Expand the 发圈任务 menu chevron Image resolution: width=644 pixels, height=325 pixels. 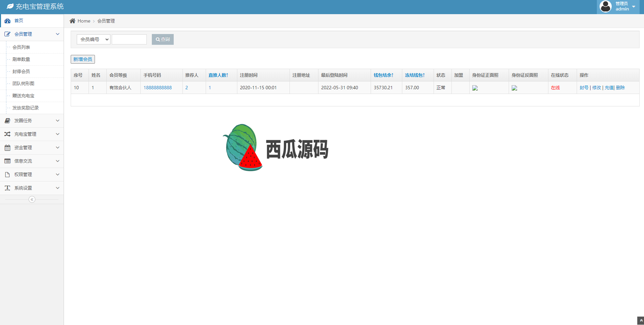point(58,121)
